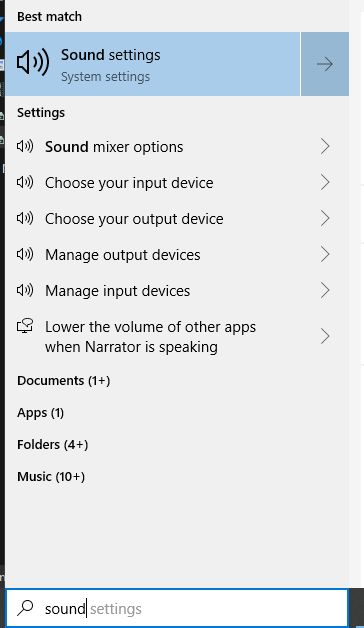Expand chevron for Manage output devices
Image resolution: width=364 pixels, height=628 pixels.
coord(325,254)
